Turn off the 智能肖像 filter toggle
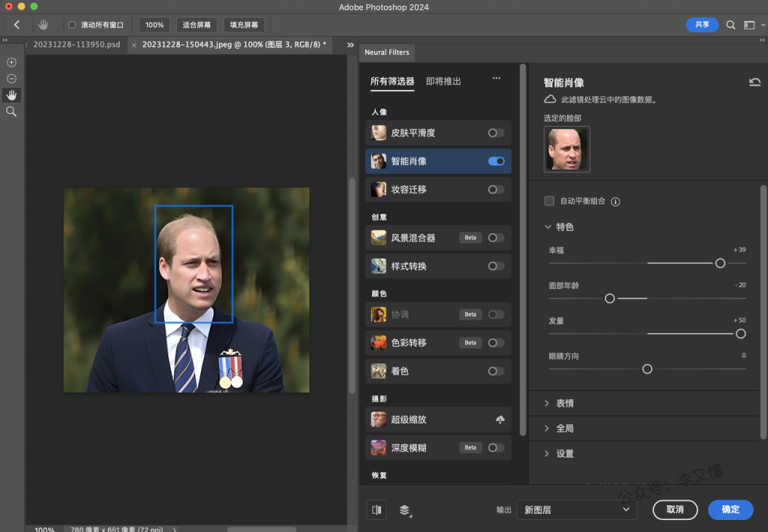This screenshot has width=768, height=532. pos(496,161)
